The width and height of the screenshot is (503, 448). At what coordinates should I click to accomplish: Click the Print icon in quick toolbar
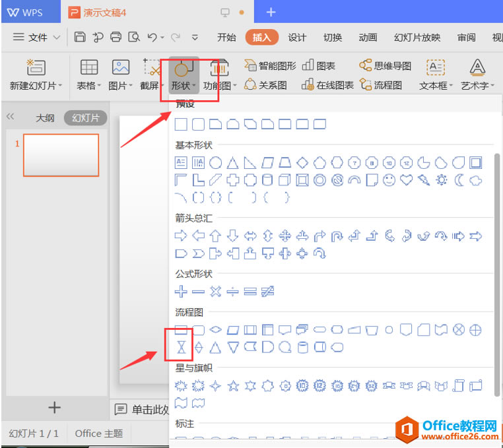[x=116, y=37]
